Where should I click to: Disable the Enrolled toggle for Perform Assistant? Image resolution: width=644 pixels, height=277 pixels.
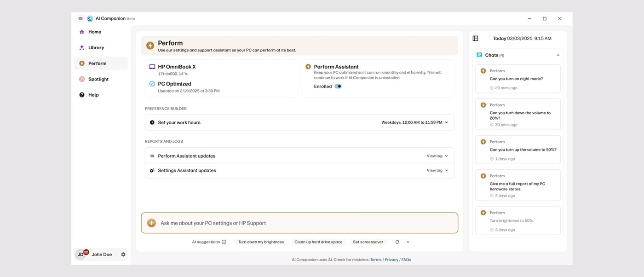click(x=338, y=86)
